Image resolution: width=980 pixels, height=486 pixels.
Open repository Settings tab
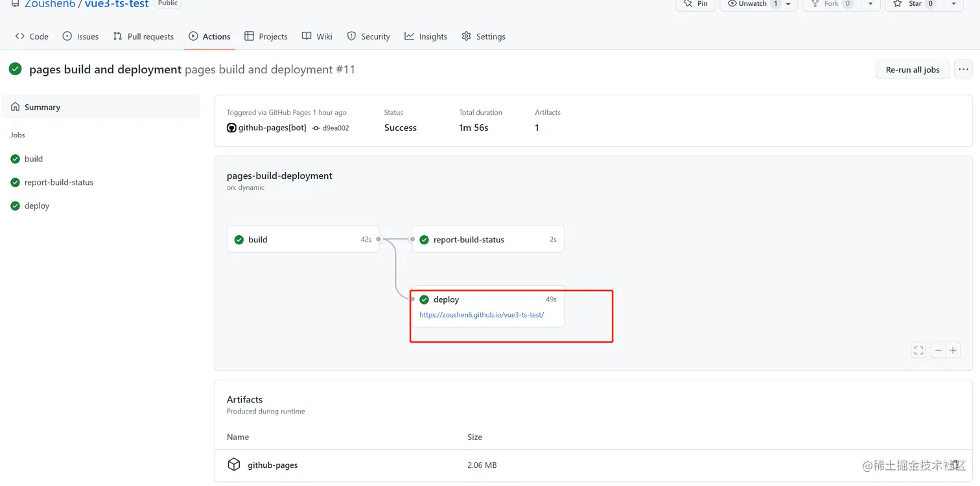point(484,36)
